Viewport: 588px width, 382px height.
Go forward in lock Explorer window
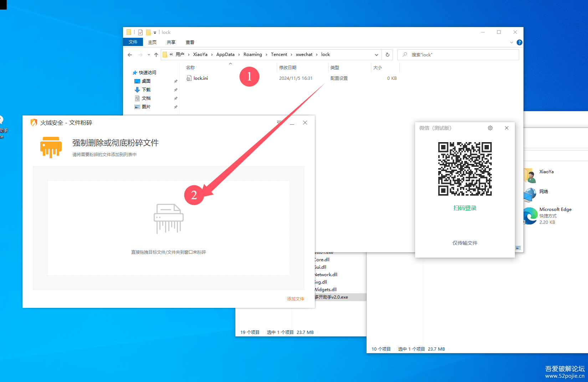tap(140, 55)
